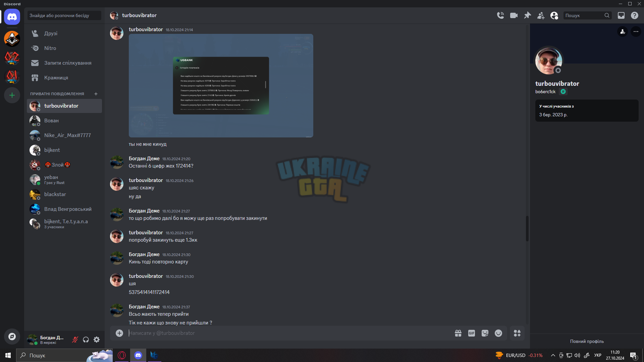644x362 pixels.
Task: Open pinned messages
Action: pos(527,15)
